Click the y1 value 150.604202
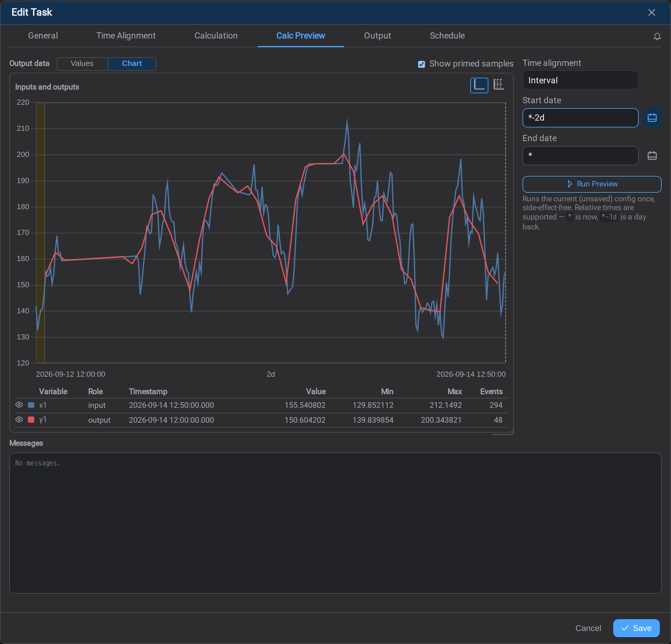The width and height of the screenshot is (671, 644). [305, 420]
